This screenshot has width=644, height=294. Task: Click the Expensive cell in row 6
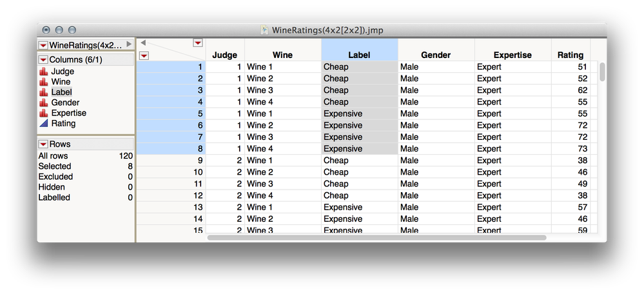(360, 125)
